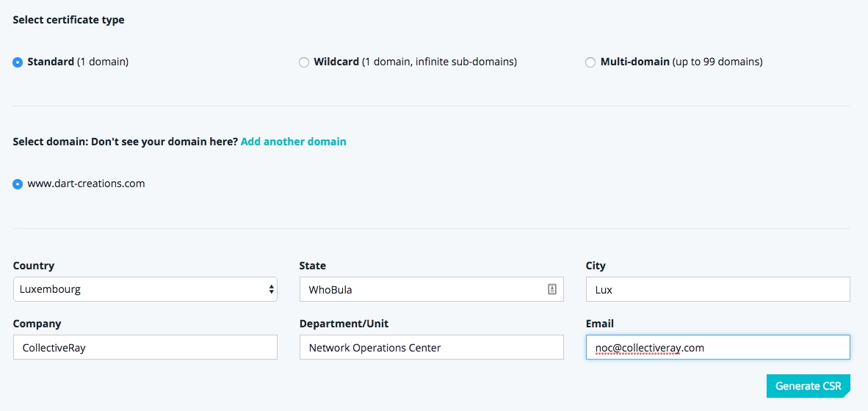Click the contact autofill icon in State field

(x=552, y=289)
